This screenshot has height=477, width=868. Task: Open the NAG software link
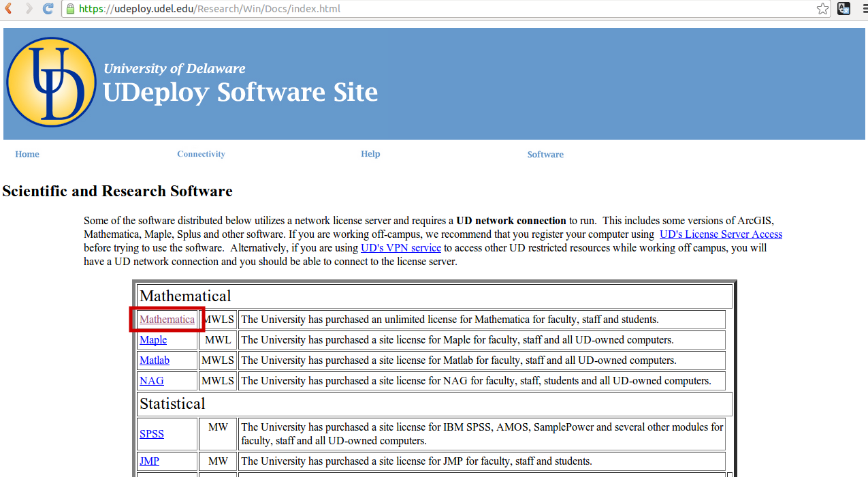point(152,381)
